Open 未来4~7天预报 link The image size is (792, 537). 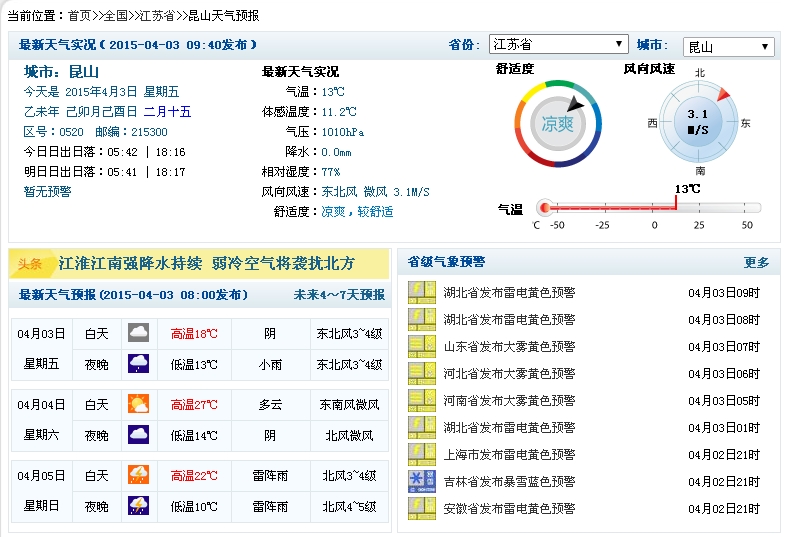(x=339, y=295)
